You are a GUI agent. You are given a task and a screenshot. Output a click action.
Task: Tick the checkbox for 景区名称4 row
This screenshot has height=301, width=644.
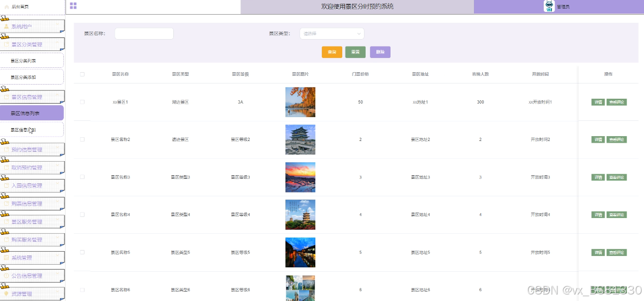82,215
